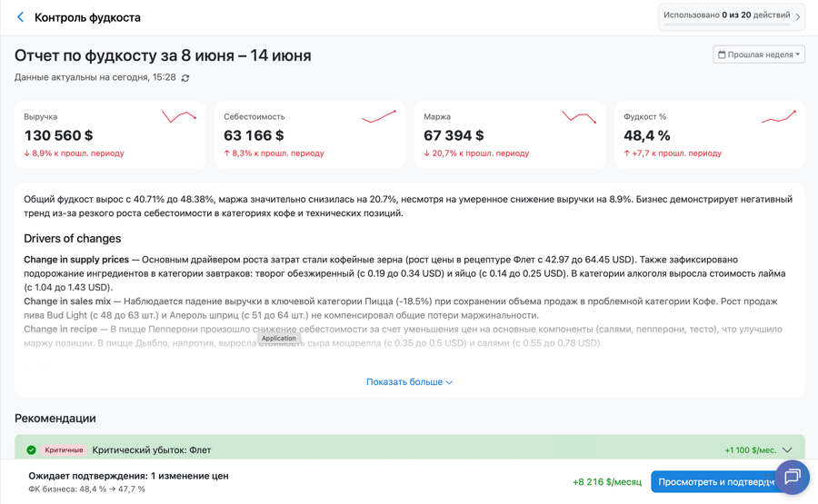Click the Application tooltip label
Viewport: 818px width, 504px height.
279,338
